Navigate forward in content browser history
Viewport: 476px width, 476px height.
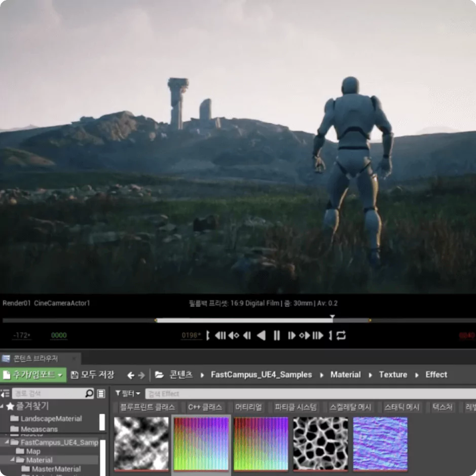coord(141,376)
